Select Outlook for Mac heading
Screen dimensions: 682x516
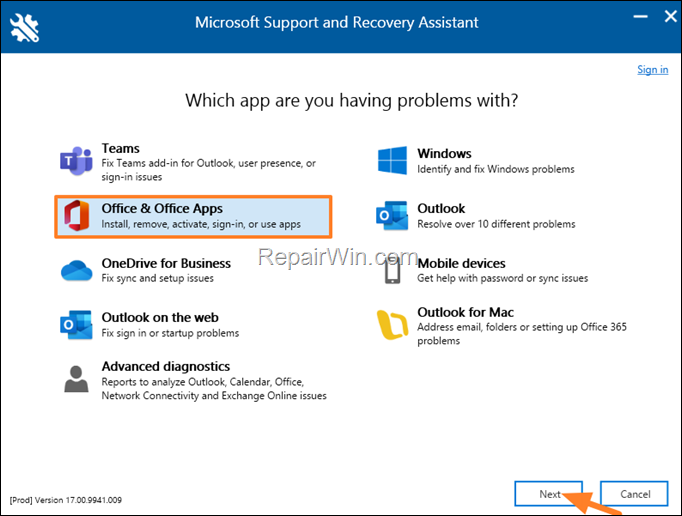[465, 312]
